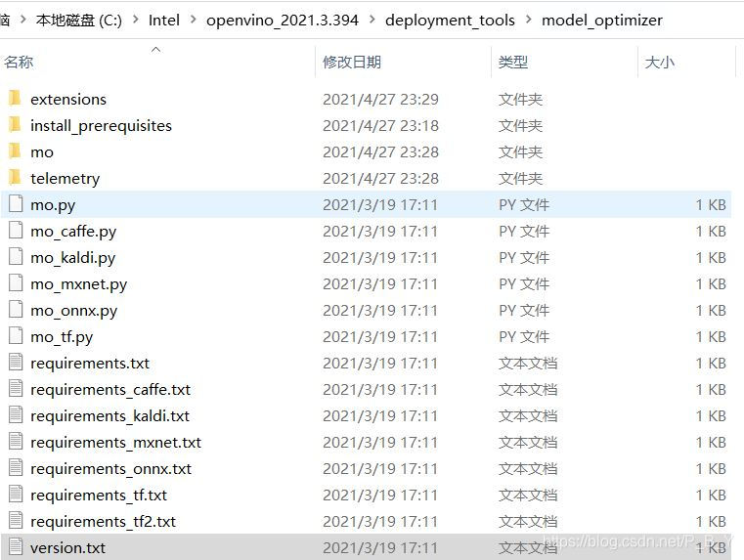Click the mo_mxnet.py file icon
The height and width of the screenshot is (560, 744).
click(16, 283)
